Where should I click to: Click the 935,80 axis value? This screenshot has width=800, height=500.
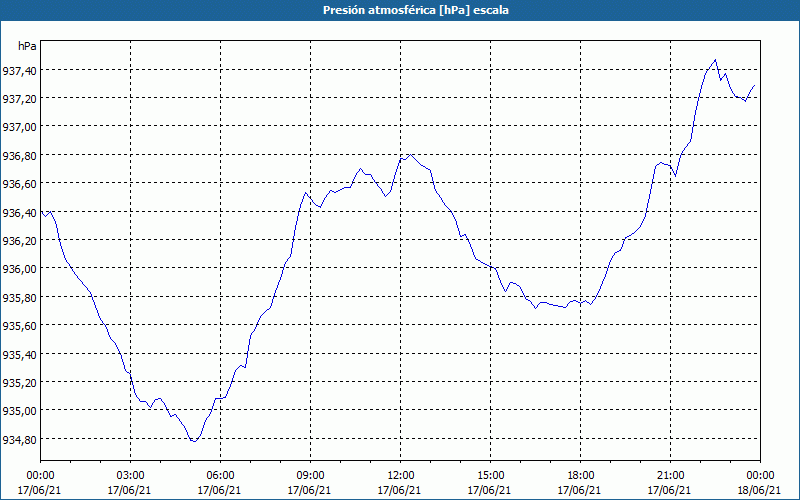(x=19, y=297)
